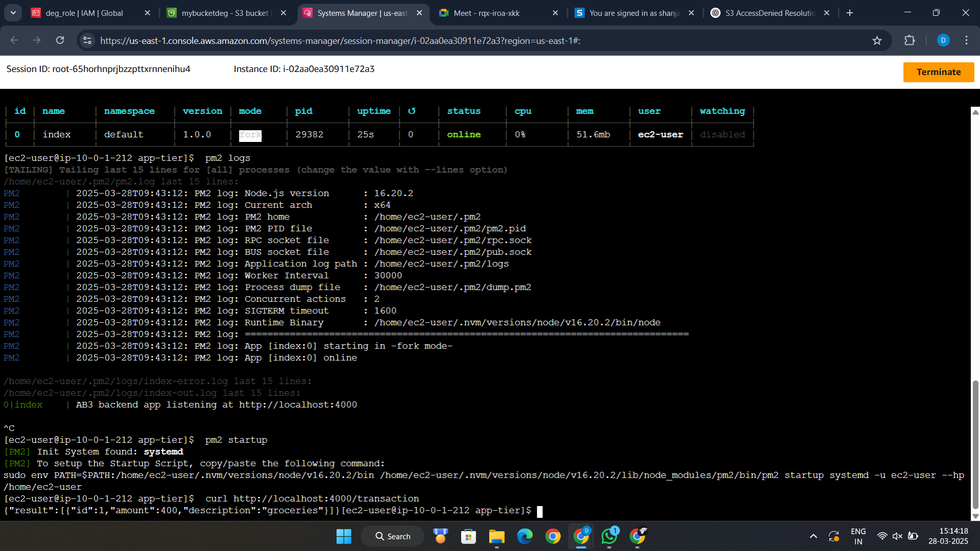Click the 'disabled' watching cell
This screenshot has height=551, width=980.
722,135
